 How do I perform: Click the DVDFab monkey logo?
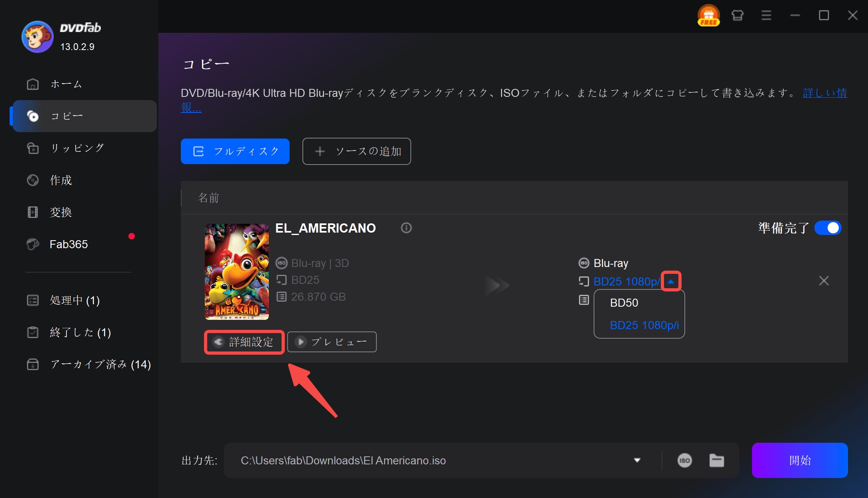[x=37, y=37]
